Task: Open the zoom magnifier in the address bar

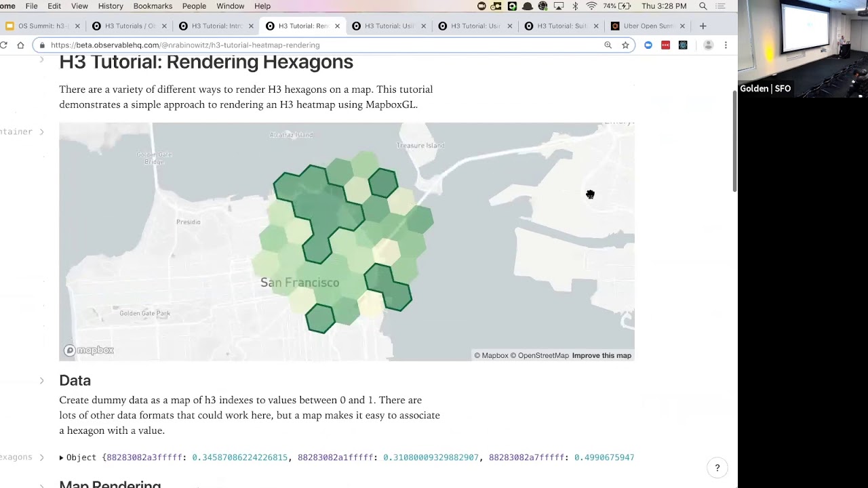Action: tap(608, 45)
